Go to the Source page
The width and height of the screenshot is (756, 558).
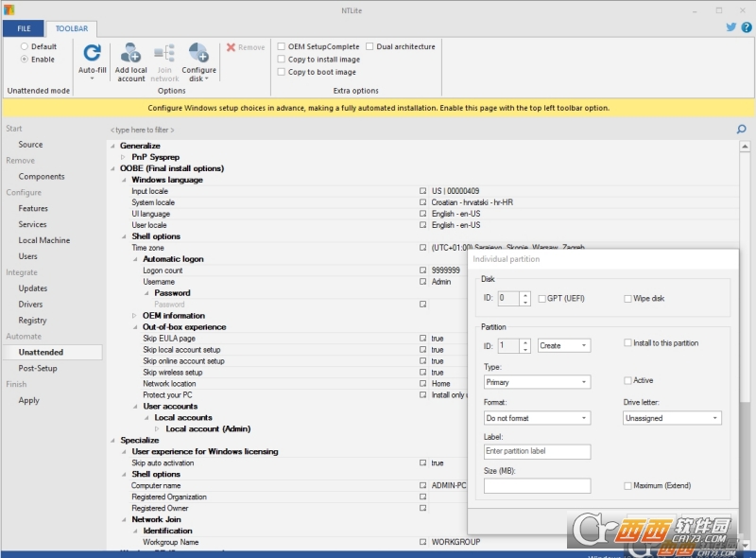coord(30,145)
